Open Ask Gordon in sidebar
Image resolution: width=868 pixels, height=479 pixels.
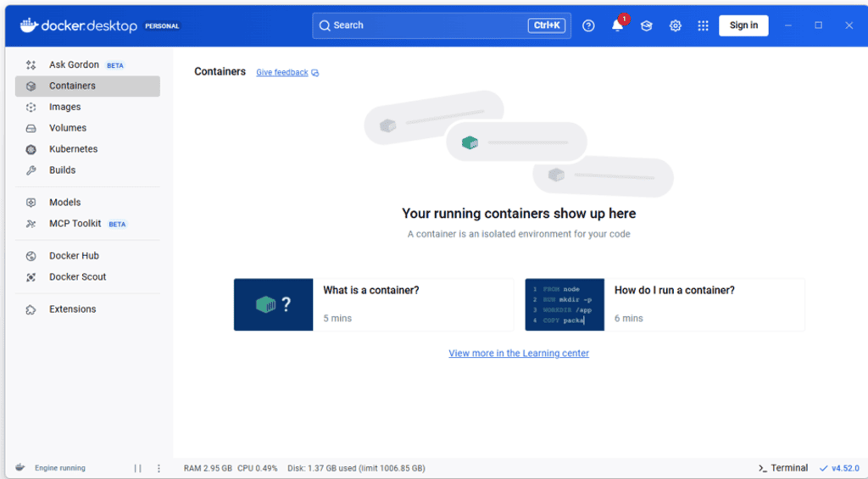pos(87,64)
